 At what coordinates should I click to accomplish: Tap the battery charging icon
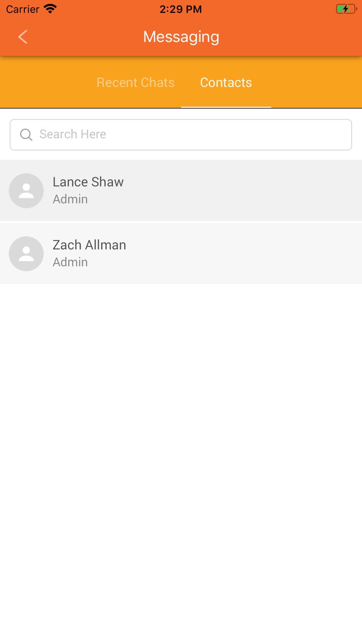[x=346, y=9]
